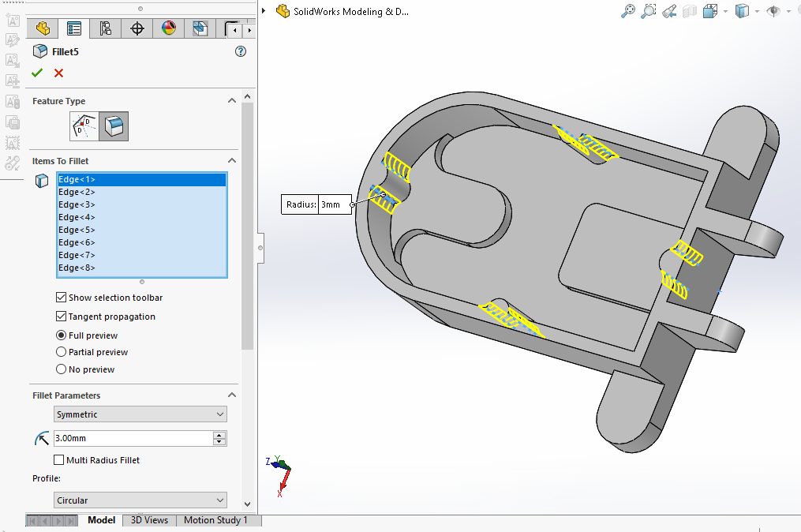Uncheck Show selection toolbar
801x532 pixels.
coord(61,298)
